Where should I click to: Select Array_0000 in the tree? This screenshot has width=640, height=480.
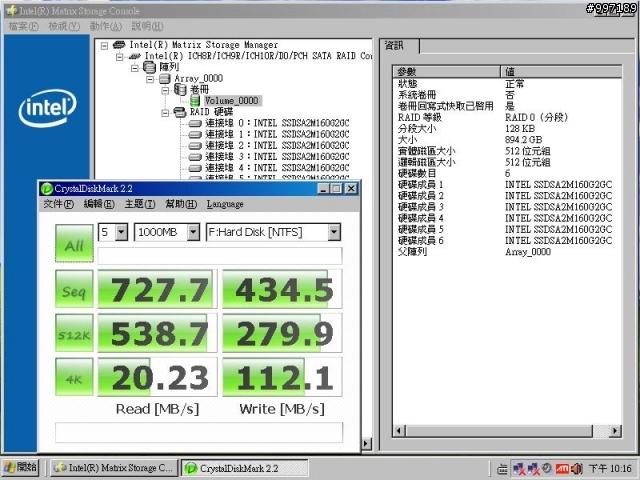[x=198, y=78]
